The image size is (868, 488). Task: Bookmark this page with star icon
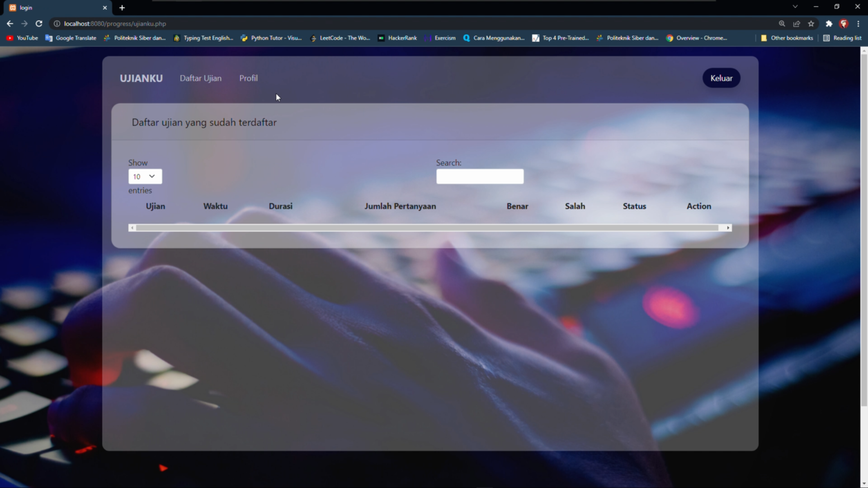pyautogui.click(x=811, y=23)
